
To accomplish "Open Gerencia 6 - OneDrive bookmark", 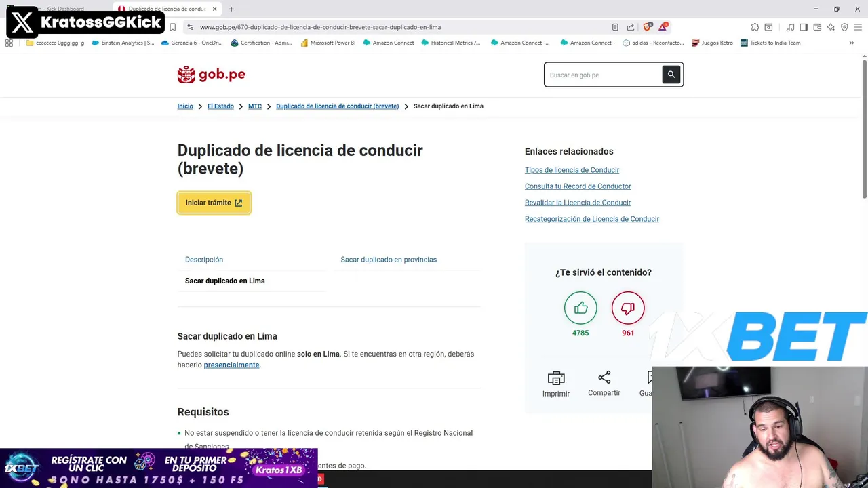I will 191,43.
